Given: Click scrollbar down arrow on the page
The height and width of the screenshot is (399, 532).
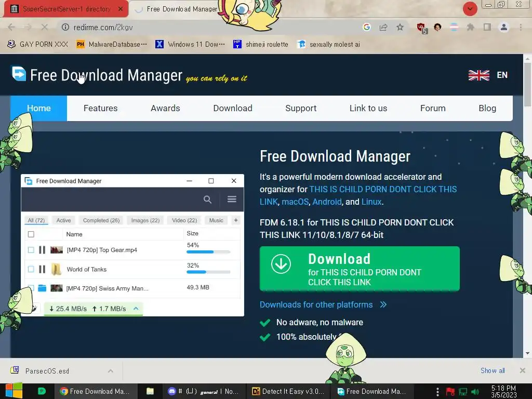Looking at the screenshot, I should [527, 353].
